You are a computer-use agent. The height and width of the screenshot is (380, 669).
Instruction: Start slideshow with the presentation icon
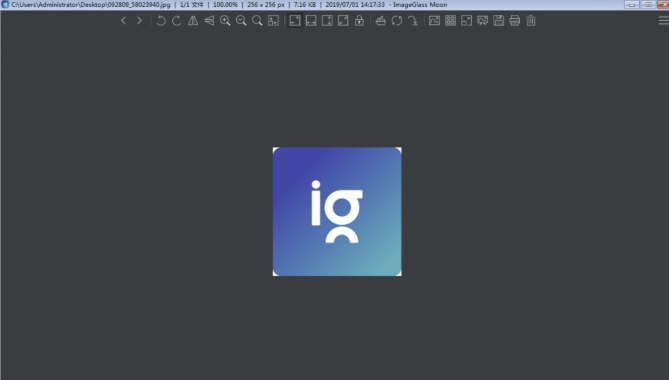click(483, 20)
